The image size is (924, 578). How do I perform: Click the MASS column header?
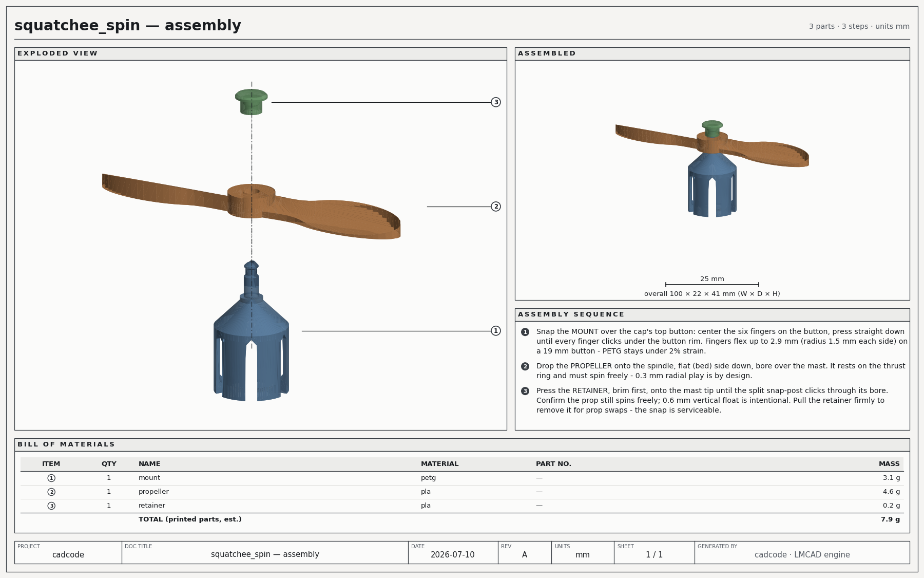889,464
